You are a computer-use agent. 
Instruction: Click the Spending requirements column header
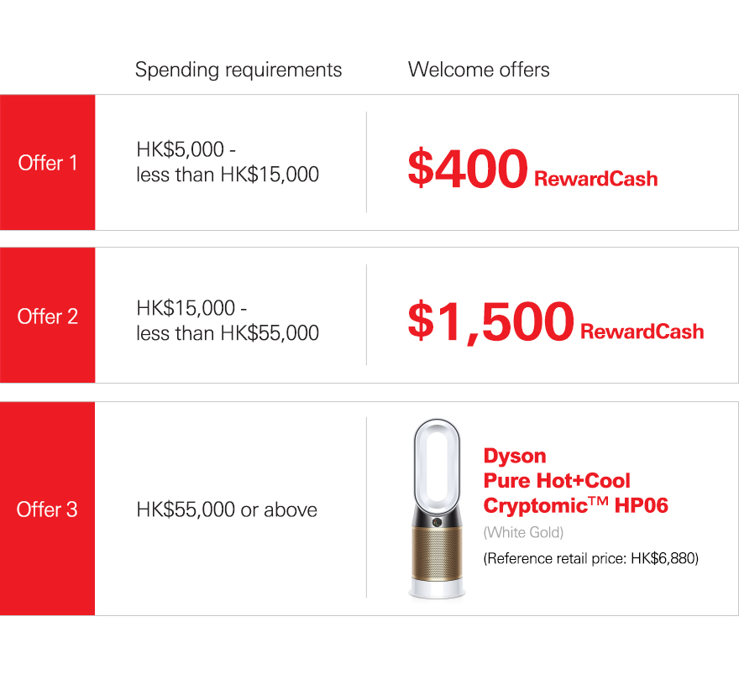coord(238,70)
